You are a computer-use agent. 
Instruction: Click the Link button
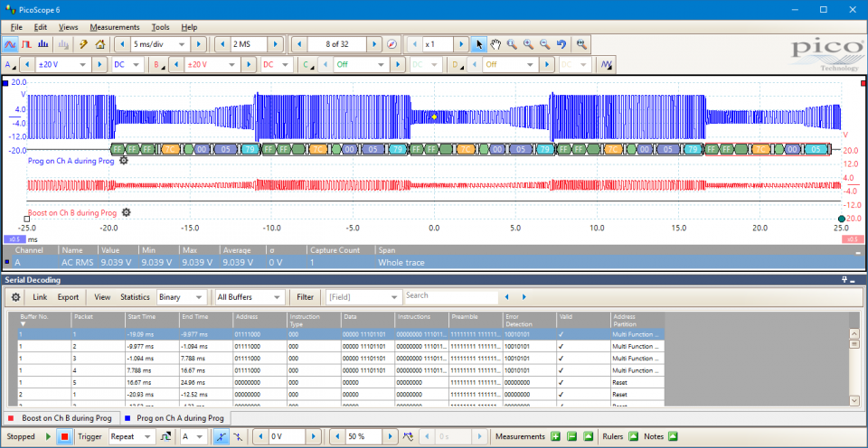tap(40, 297)
